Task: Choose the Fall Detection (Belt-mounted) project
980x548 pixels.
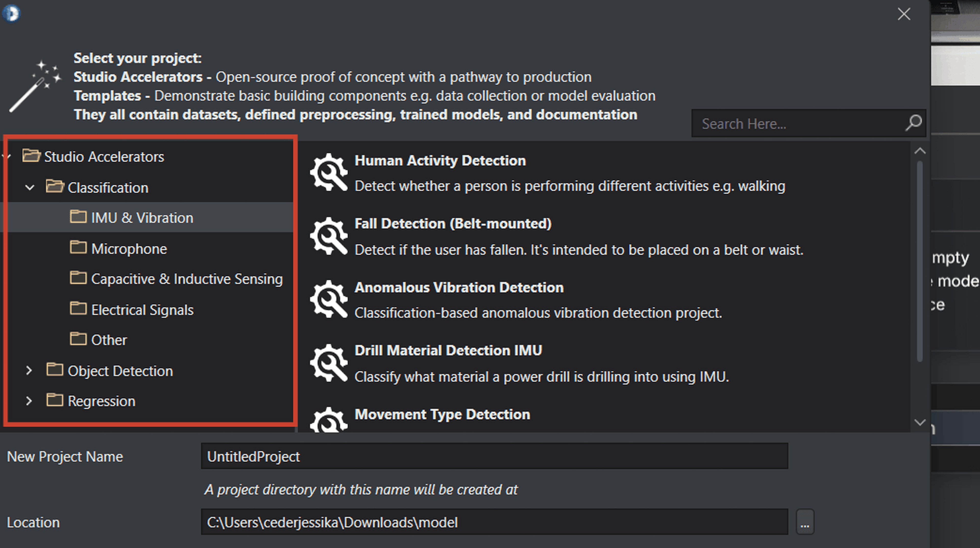Action: (453, 224)
